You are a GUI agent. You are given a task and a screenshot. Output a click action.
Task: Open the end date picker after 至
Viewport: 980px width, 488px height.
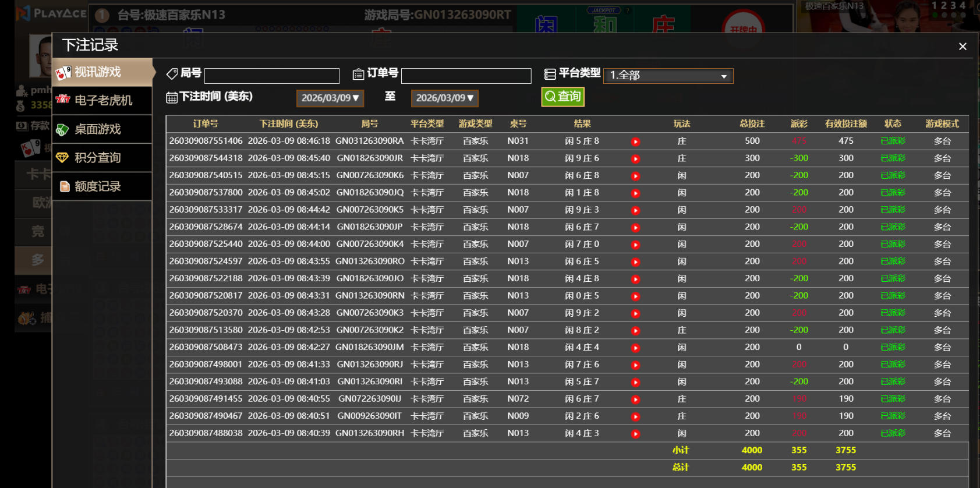(444, 98)
